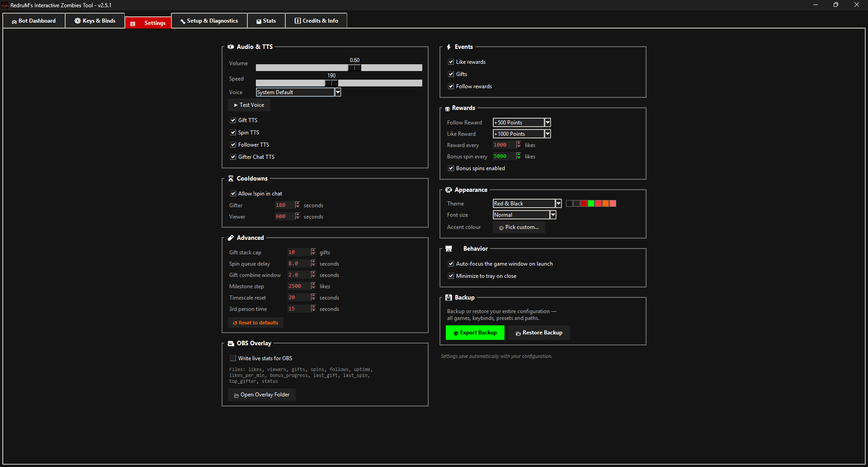Uncheck the Gifts event checkbox
Image resolution: width=868 pixels, height=467 pixels.
451,74
